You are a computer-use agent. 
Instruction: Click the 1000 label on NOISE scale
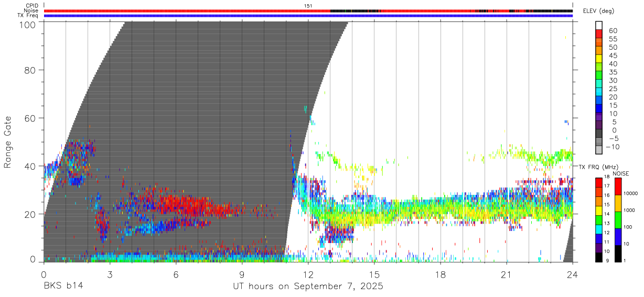click(629, 210)
